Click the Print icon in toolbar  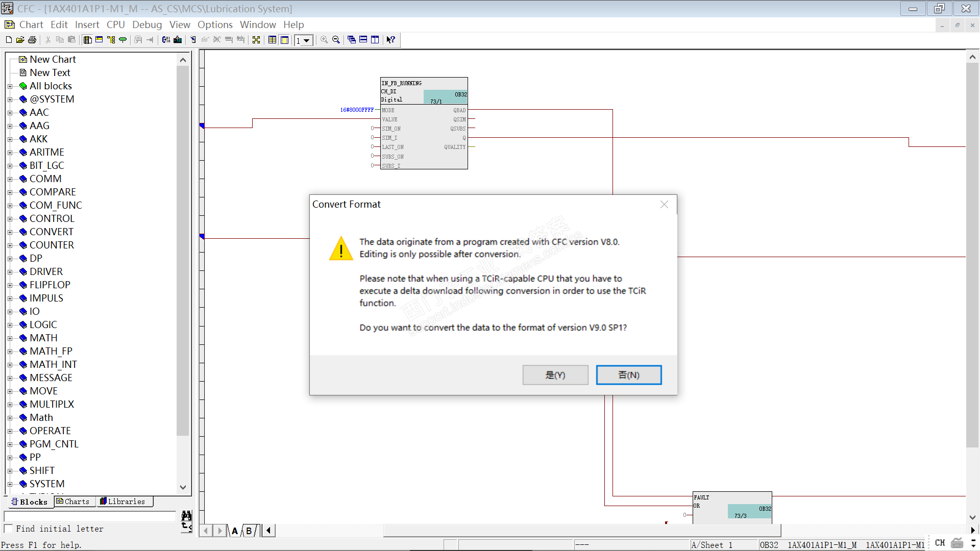coord(32,40)
